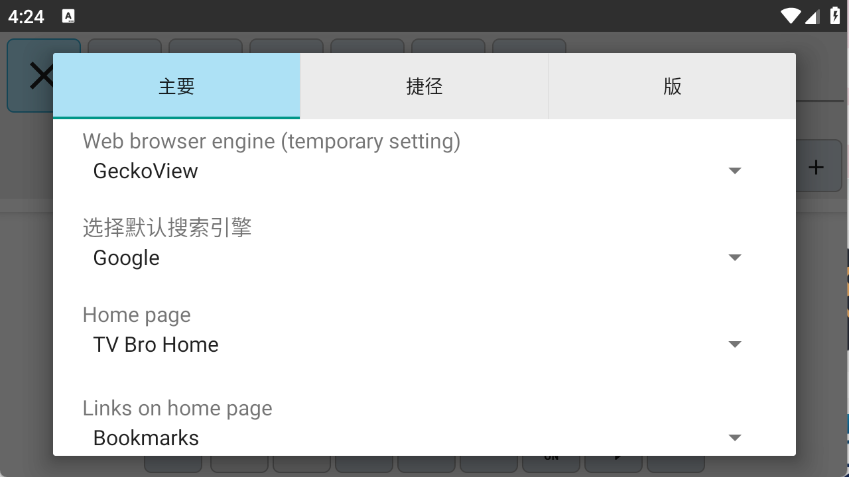Expand the web browser engine dropdown arrow
Viewport: 849px width, 477px height.
[x=735, y=171]
